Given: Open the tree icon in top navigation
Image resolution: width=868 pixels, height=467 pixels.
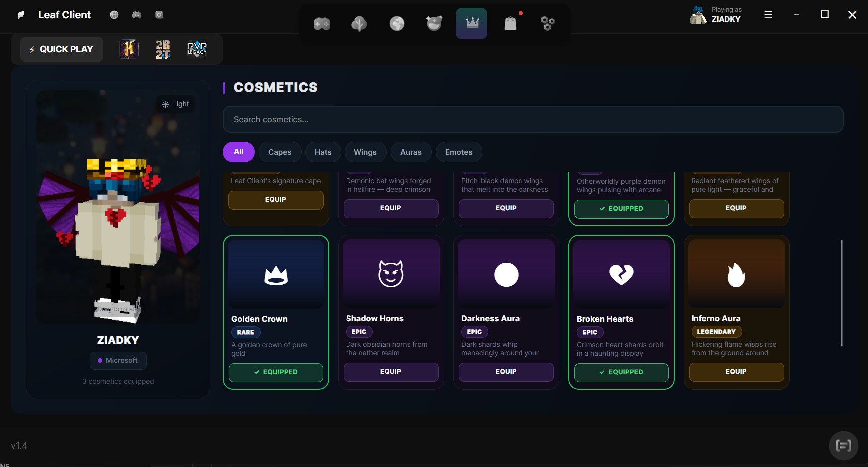Looking at the screenshot, I should [x=359, y=23].
